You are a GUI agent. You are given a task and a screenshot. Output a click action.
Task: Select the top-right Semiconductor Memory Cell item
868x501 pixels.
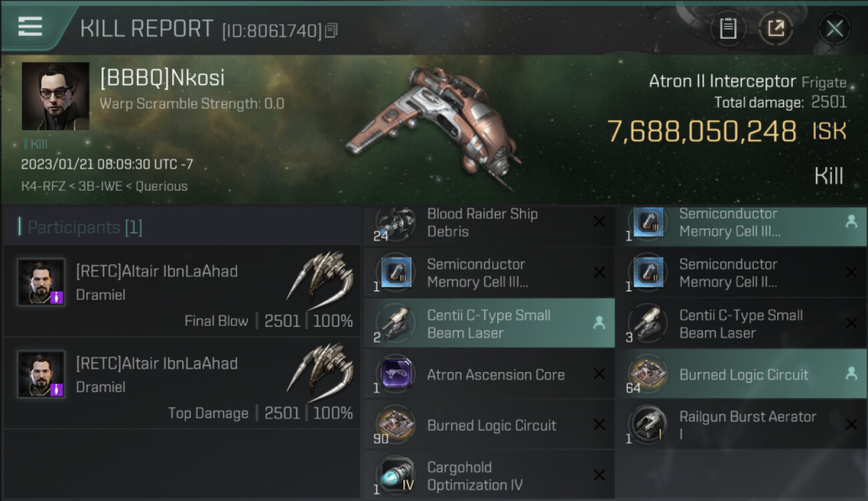[741, 223]
